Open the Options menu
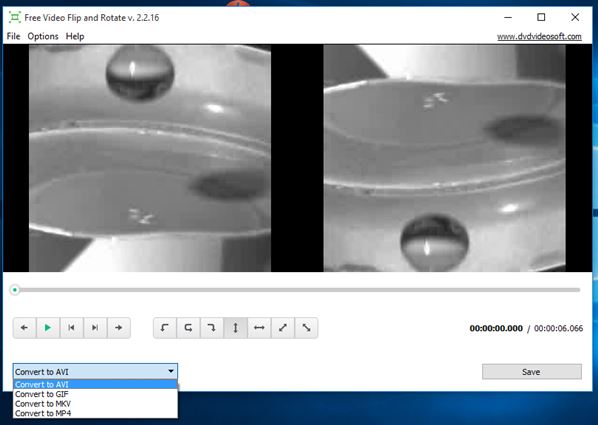 point(43,36)
